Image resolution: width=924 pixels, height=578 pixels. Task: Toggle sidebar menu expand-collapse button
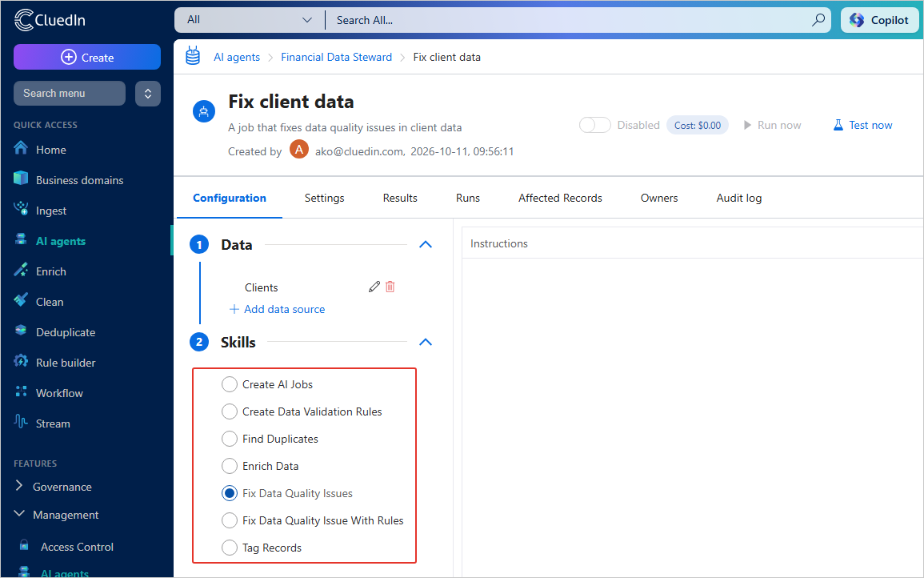click(148, 93)
